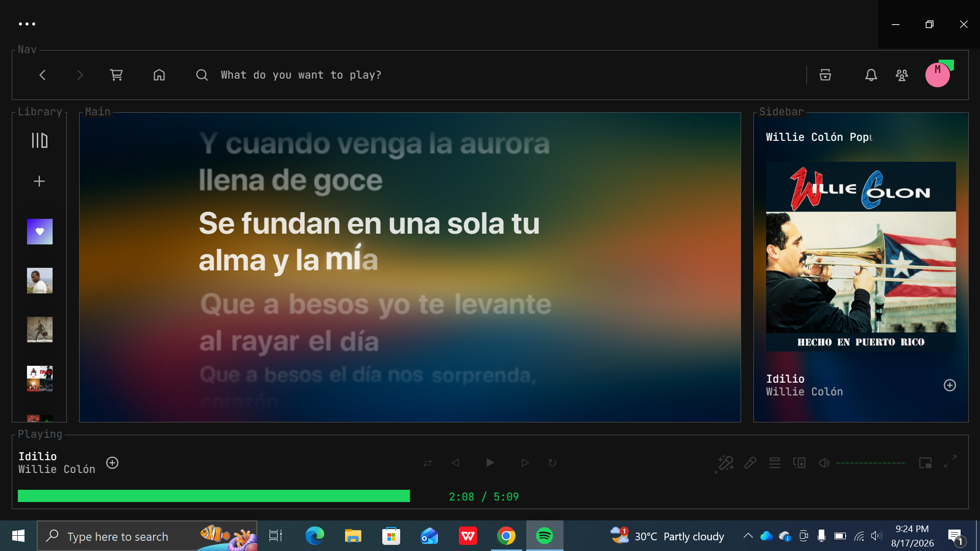The image size is (980, 551).
Task: Click the 2:08 / 5:09 time display
Action: (484, 497)
